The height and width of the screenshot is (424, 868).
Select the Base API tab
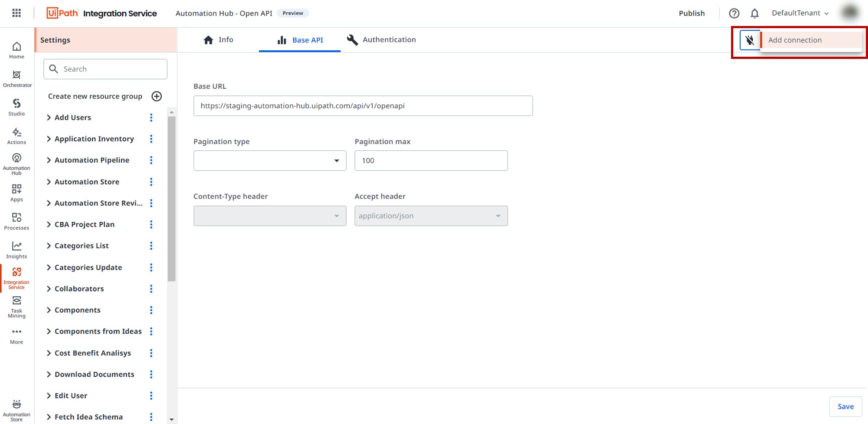click(300, 40)
